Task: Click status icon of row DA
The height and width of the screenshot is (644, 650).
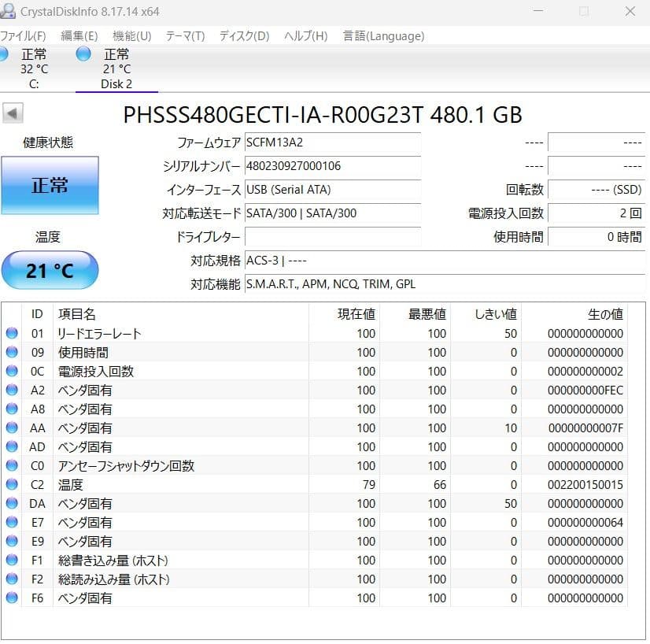Action: 12,503
